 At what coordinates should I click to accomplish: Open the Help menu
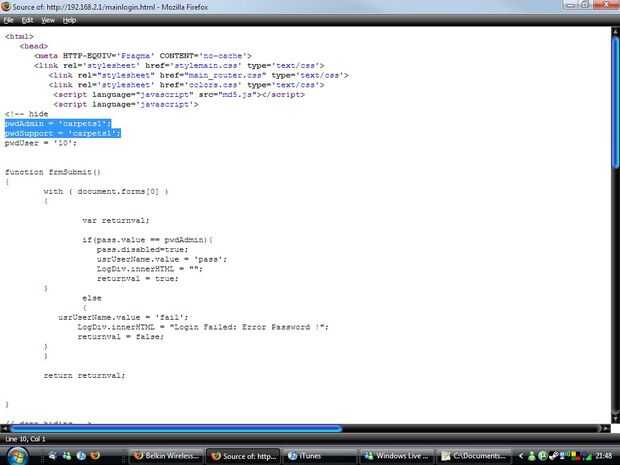(69, 20)
